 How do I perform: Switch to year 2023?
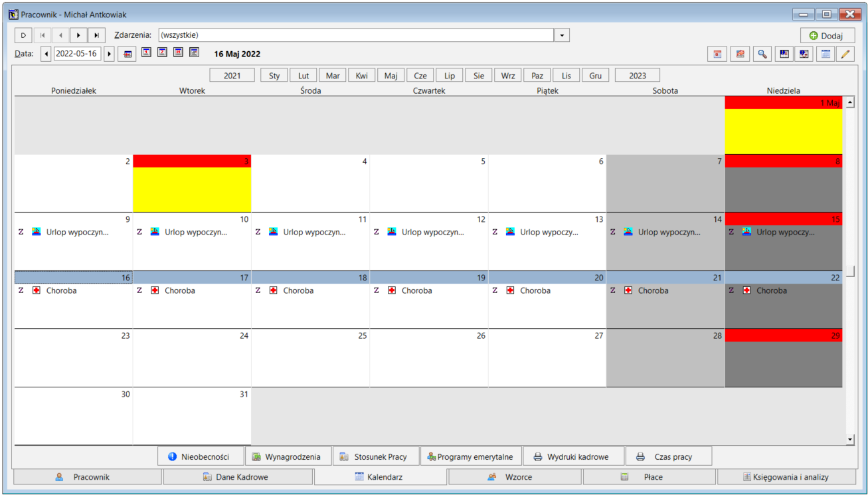point(638,76)
